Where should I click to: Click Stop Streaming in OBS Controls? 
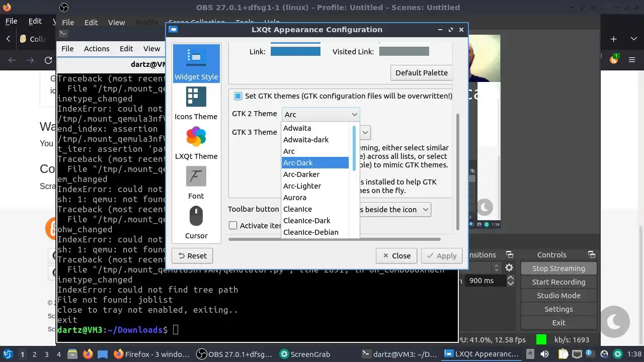click(x=558, y=268)
